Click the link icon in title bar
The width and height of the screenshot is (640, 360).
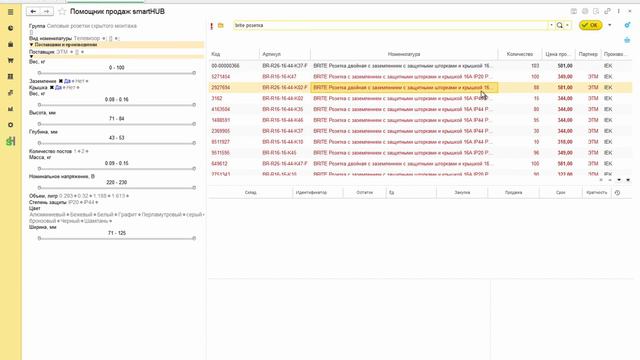coord(607,11)
